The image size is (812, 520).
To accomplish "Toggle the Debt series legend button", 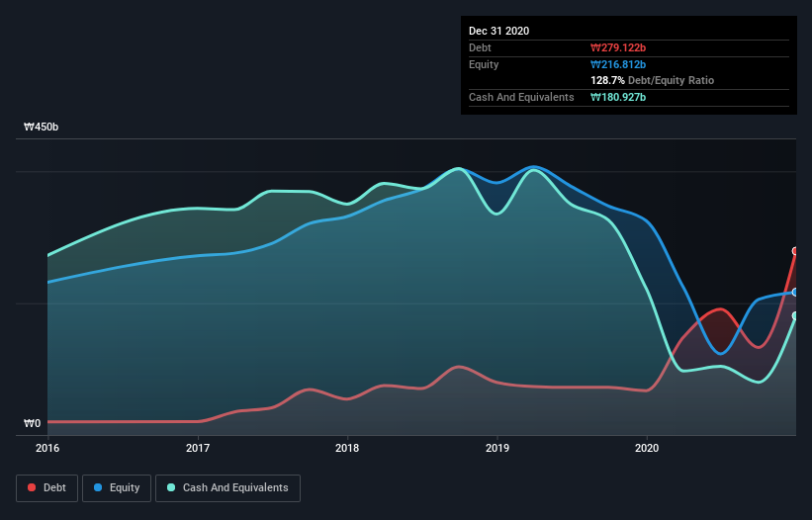I will click(x=47, y=488).
